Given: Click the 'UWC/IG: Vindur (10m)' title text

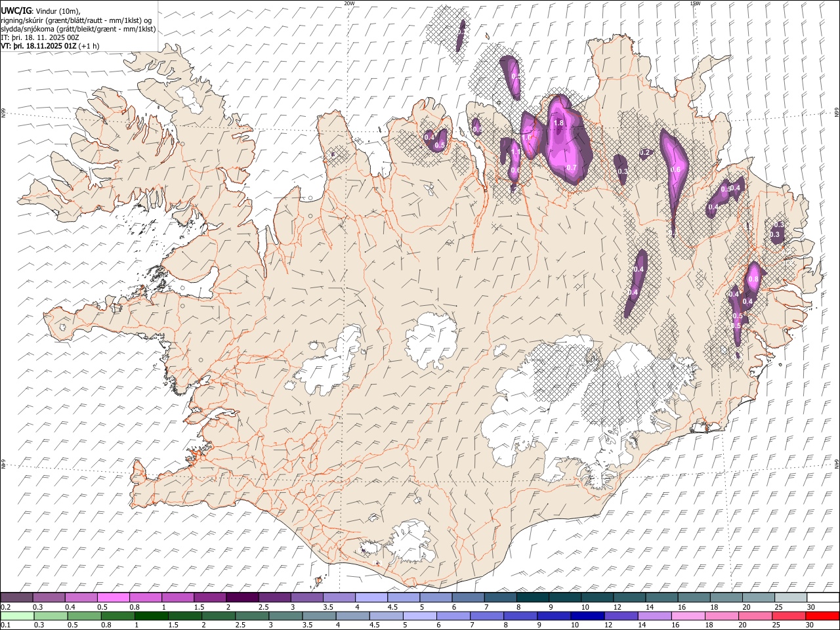Looking at the screenshot, I should coord(41,10).
